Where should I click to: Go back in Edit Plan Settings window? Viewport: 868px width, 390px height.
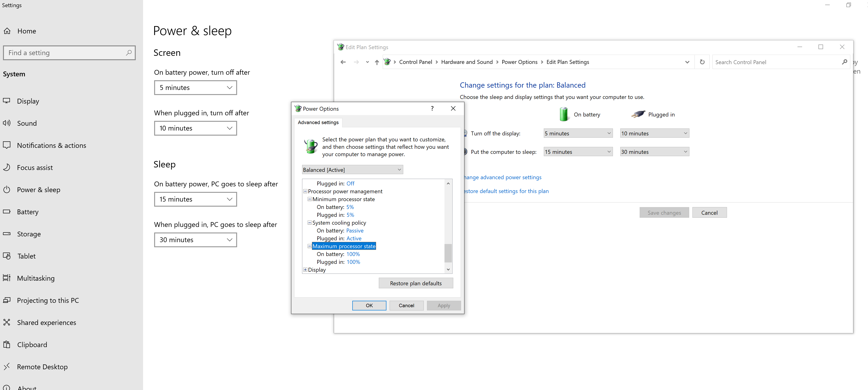(x=343, y=62)
